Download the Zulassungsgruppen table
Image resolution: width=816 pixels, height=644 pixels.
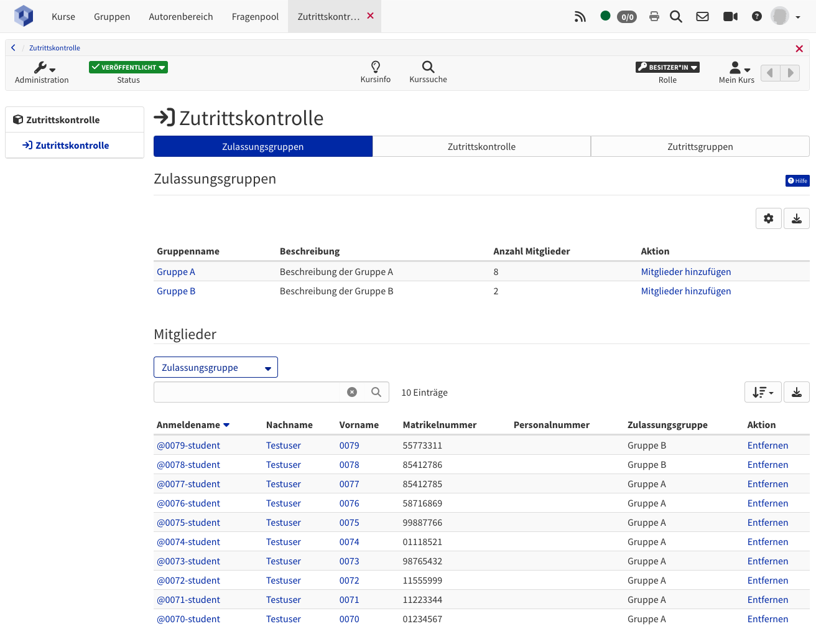[797, 218]
